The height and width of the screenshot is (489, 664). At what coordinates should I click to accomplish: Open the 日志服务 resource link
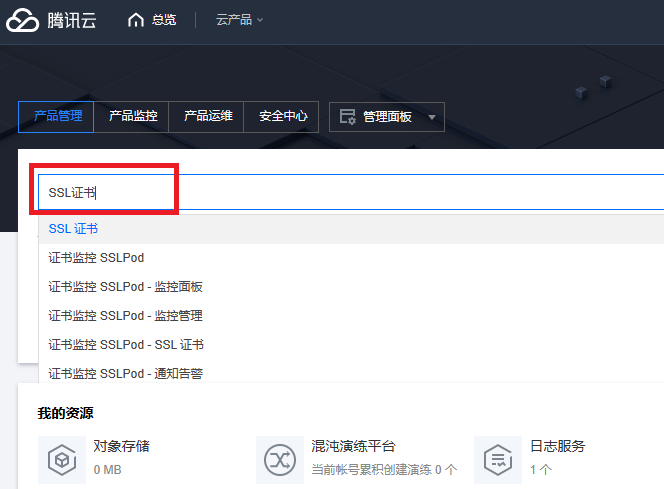[x=557, y=446]
